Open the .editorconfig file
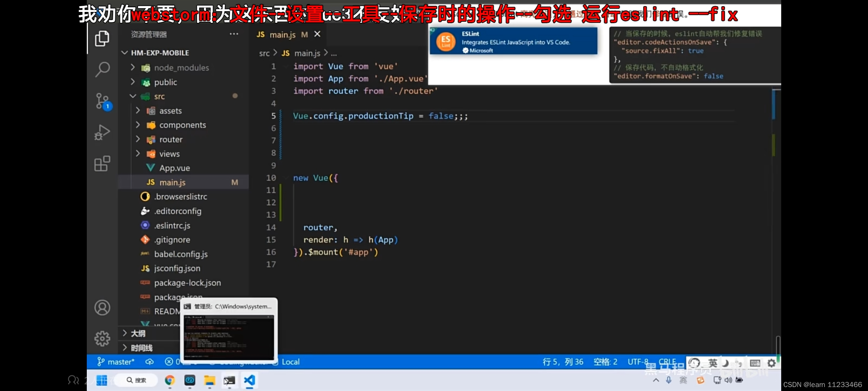 tap(178, 211)
